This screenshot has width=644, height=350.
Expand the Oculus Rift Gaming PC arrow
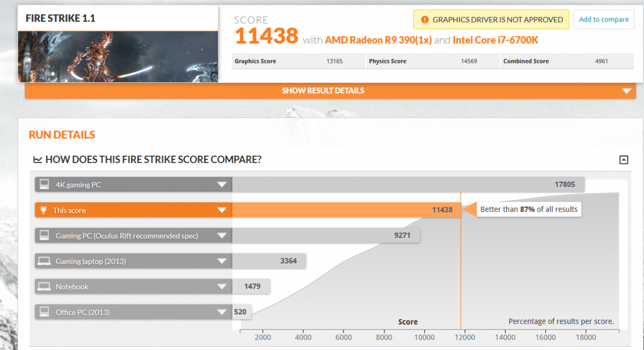point(222,236)
